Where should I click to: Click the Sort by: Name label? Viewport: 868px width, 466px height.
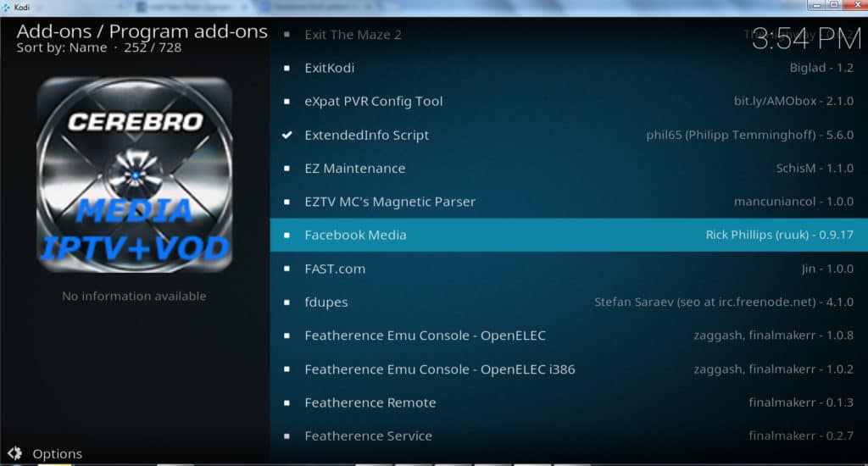[x=61, y=47]
